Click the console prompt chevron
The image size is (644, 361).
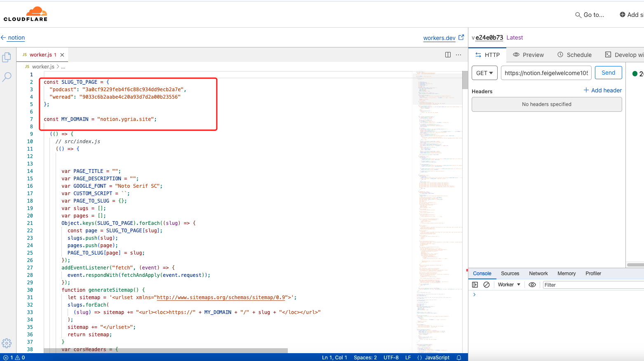click(475, 295)
